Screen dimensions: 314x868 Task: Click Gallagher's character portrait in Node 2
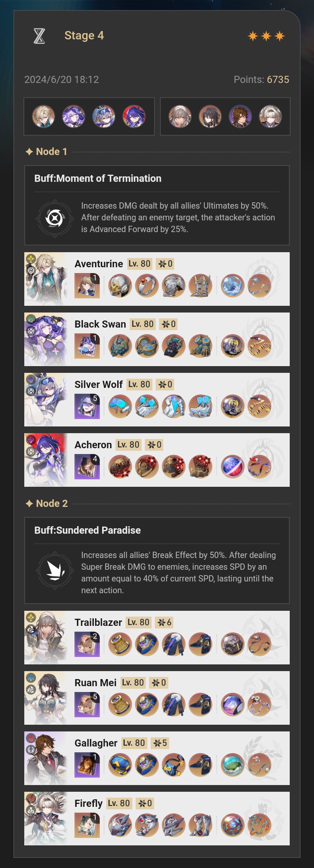46,758
